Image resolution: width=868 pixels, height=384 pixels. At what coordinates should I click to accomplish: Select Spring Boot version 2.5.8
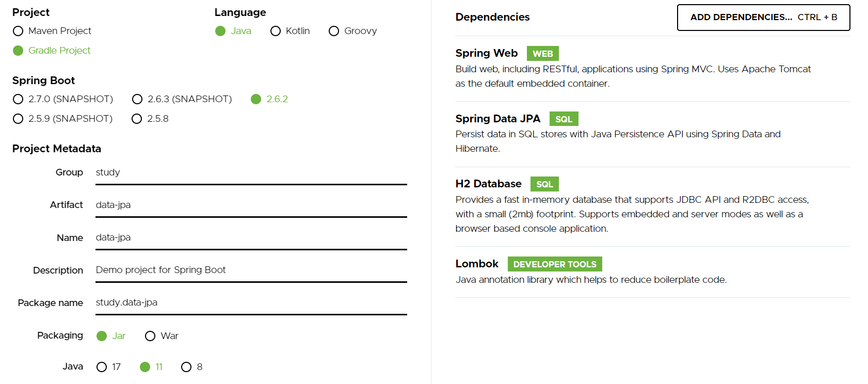pyautogui.click(x=150, y=119)
